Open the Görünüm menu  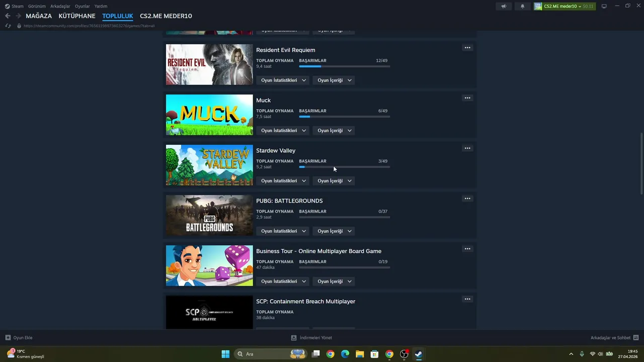37,6
